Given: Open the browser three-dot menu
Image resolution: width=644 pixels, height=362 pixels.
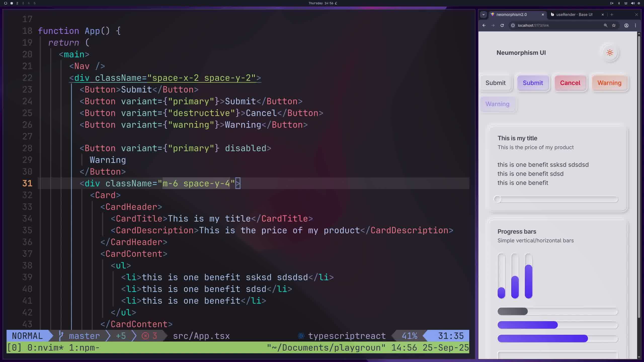Looking at the screenshot, I should (635, 25).
